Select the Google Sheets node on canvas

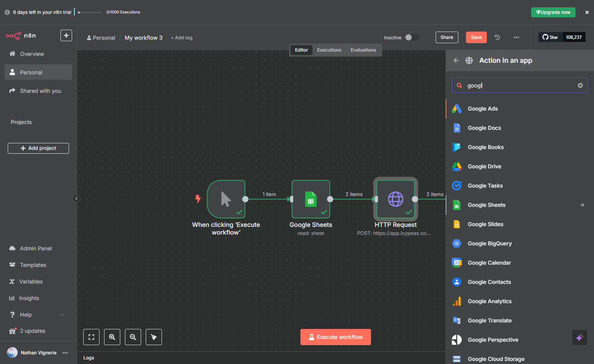311,199
